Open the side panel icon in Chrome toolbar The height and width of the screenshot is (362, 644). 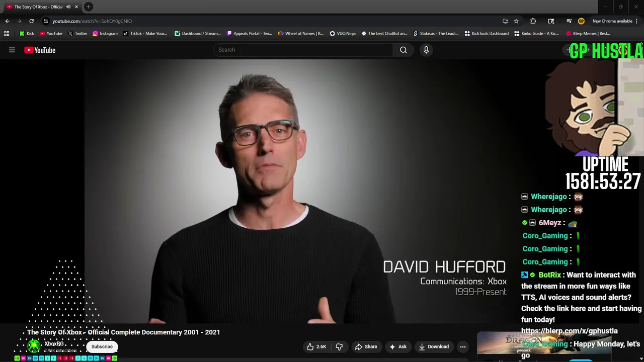(x=551, y=21)
